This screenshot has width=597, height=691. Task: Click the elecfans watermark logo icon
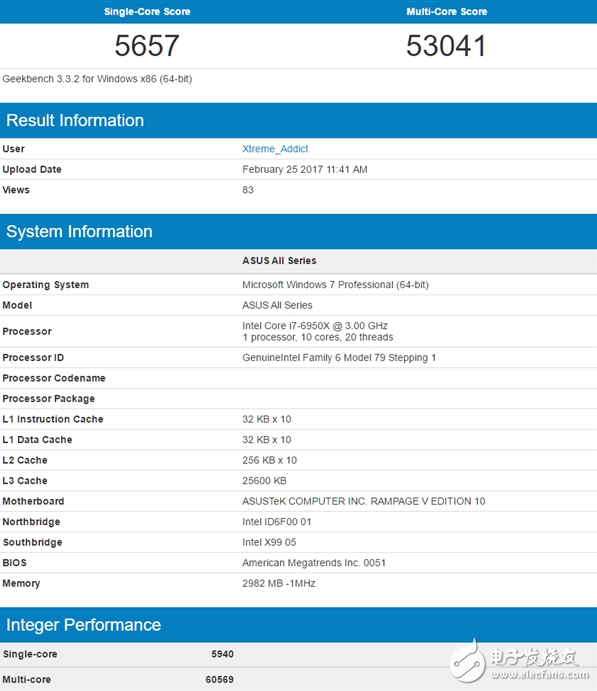point(467,661)
